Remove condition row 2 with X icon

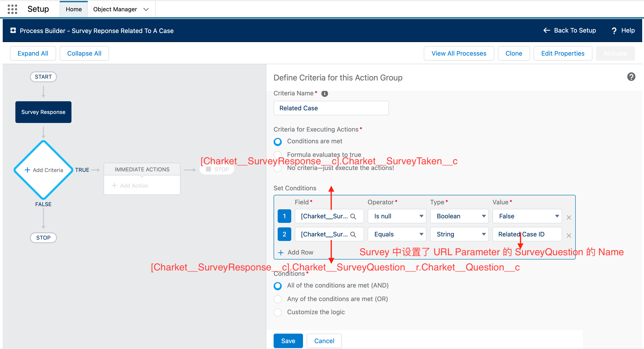click(569, 235)
